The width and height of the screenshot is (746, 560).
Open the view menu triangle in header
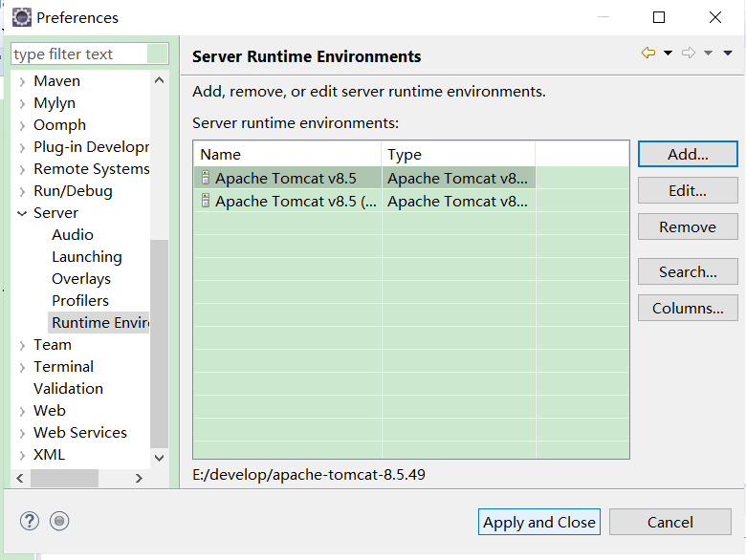click(x=728, y=53)
